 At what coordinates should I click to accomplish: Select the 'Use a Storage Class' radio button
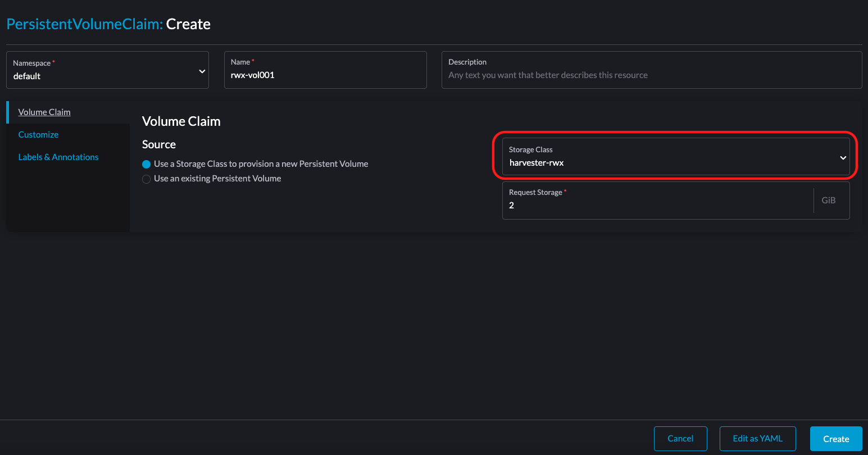146,163
